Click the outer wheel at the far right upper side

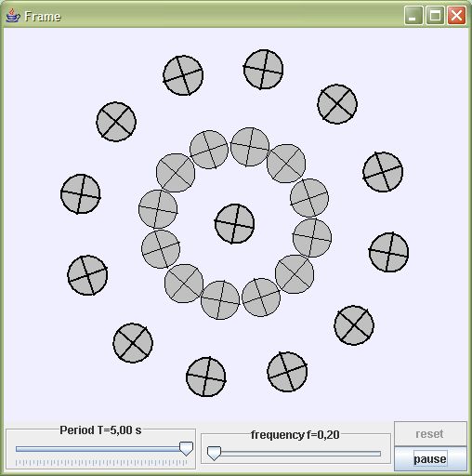pos(383,172)
